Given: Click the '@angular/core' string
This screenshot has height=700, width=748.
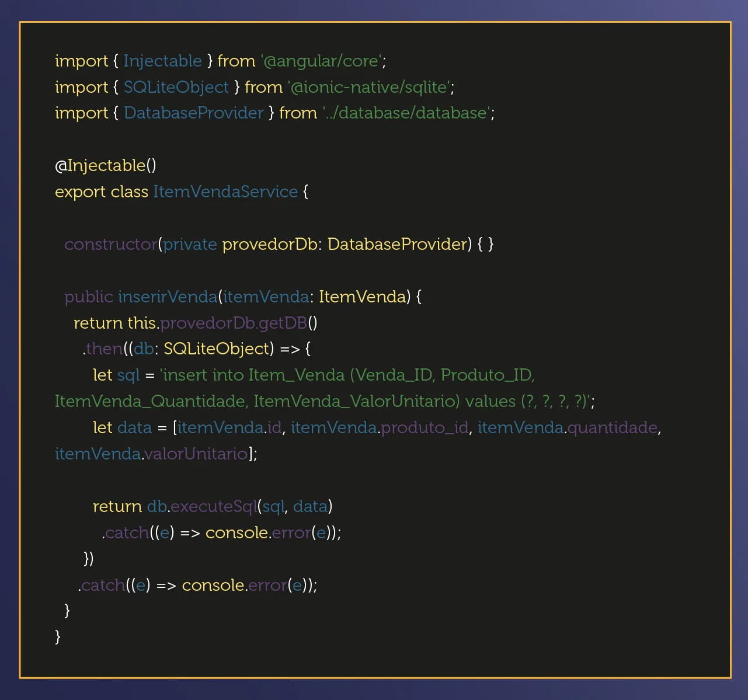Looking at the screenshot, I should (x=321, y=61).
